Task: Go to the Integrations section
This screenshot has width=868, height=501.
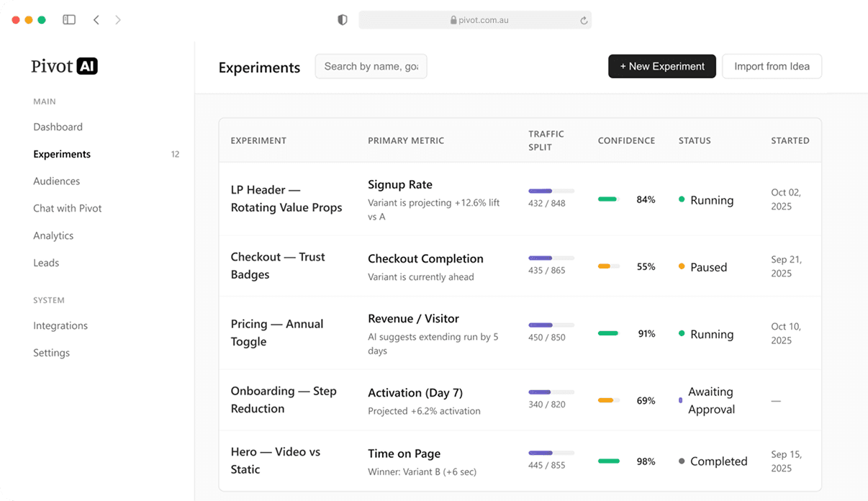Action: [x=60, y=325]
